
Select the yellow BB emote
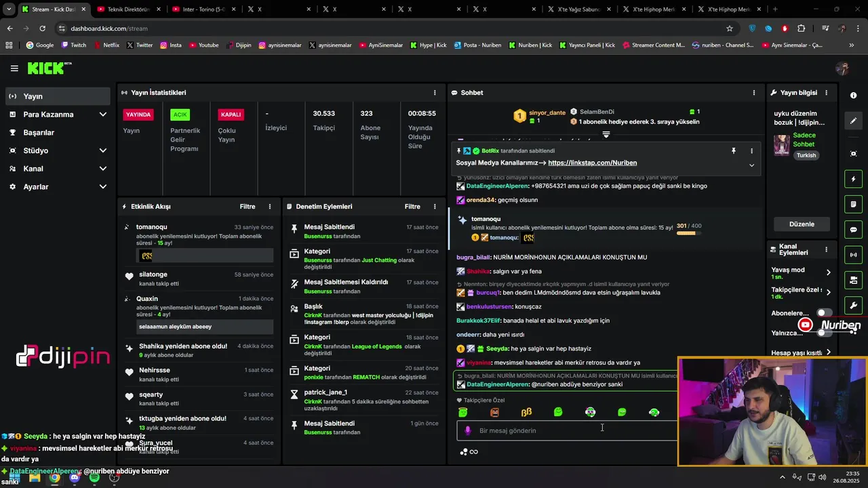(526, 412)
